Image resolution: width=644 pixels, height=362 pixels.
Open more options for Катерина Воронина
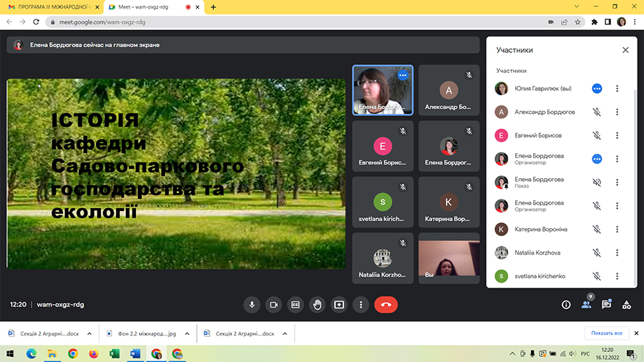[x=617, y=229]
